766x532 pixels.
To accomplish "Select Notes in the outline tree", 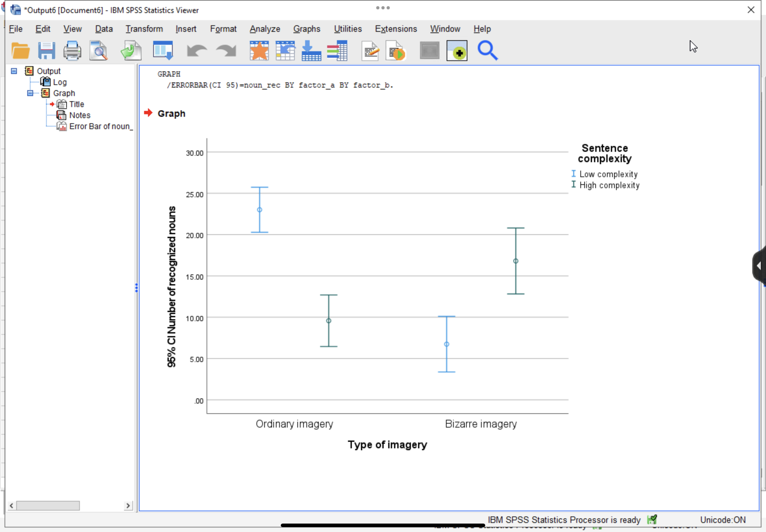I will coord(80,115).
